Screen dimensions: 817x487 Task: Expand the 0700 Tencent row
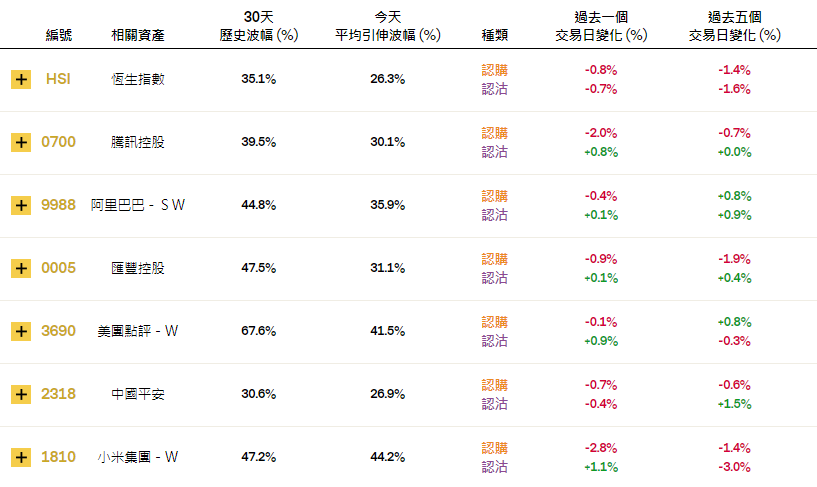(20, 142)
